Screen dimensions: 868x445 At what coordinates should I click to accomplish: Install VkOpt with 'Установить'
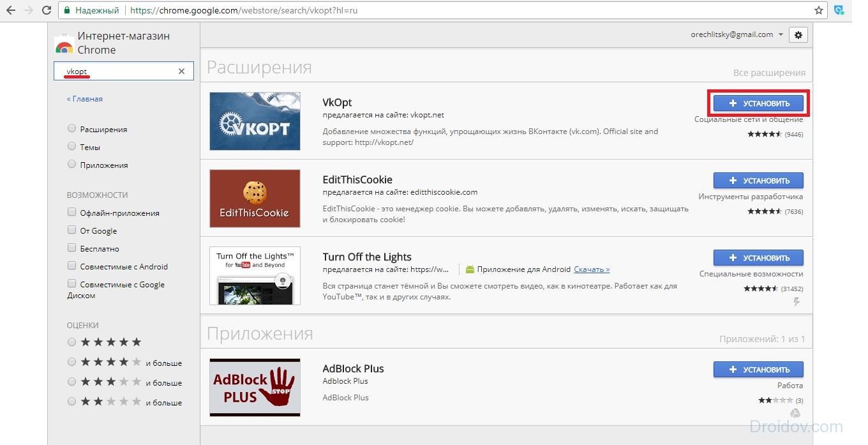758,103
